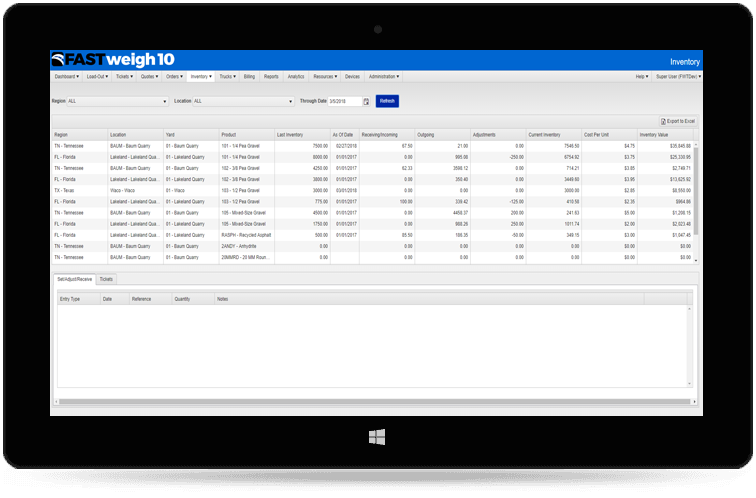The width and height of the screenshot is (756, 498).
Task: Sort by Cost Per Unit column header
Action: (609, 135)
